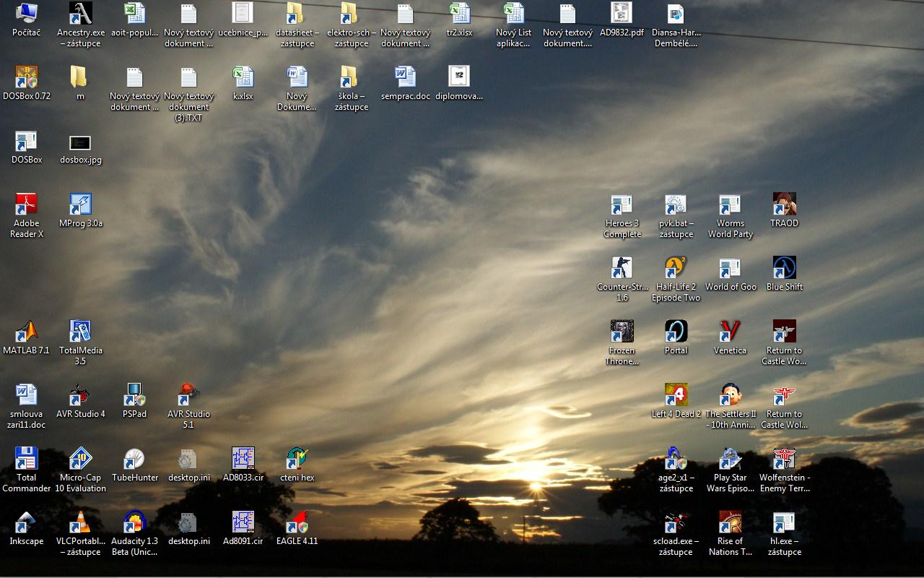Select the Ancestry.exe shortcut icon

click(80, 14)
